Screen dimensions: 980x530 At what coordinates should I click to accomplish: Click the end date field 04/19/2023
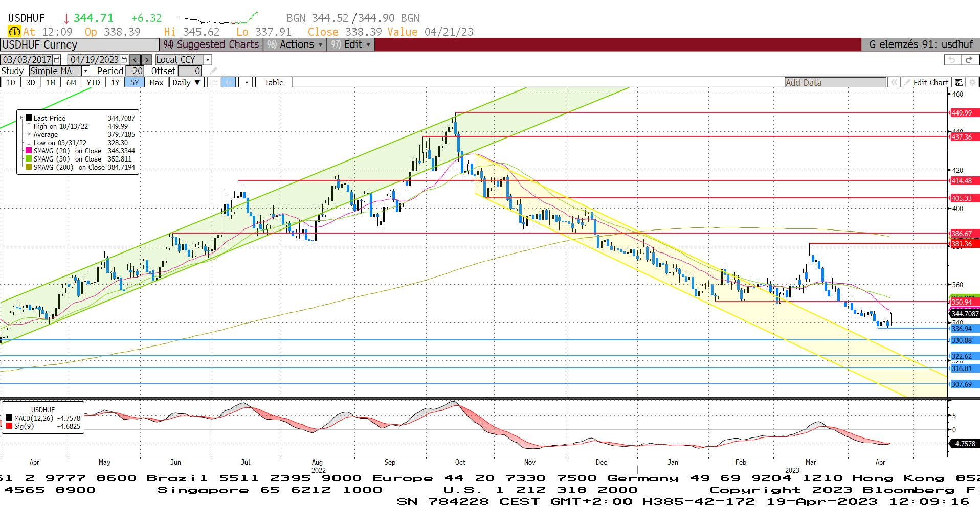(94, 60)
